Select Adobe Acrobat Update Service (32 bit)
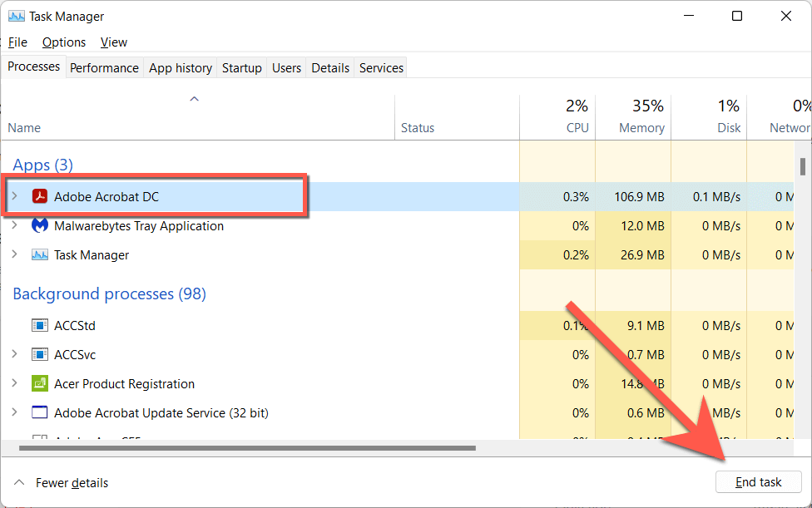 [161, 413]
